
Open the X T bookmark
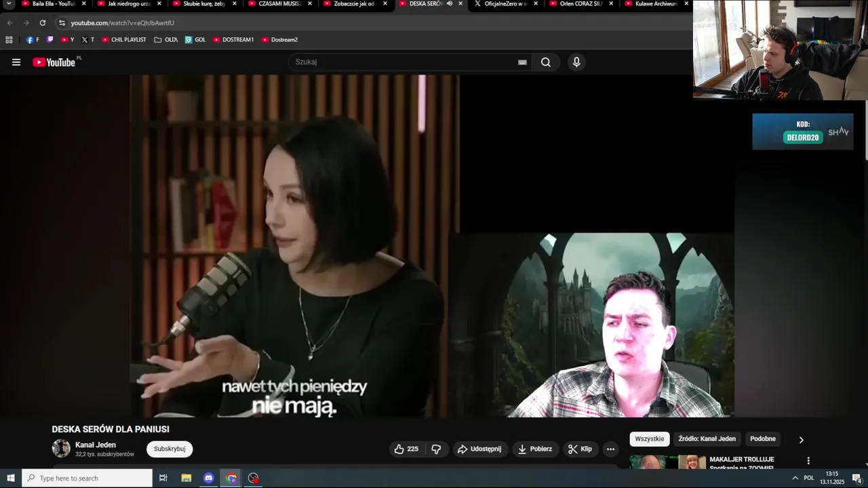pos(88,40)
